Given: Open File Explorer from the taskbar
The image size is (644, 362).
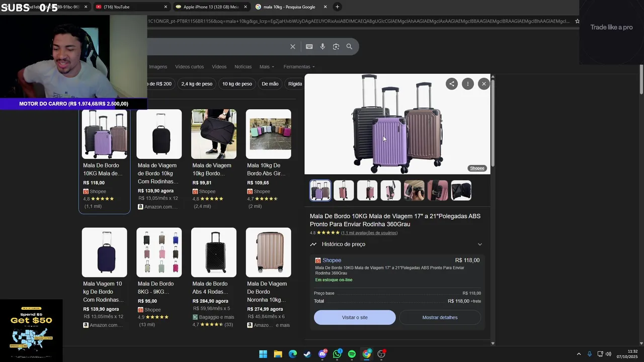Looking at the screenshot, I should coord(278,354).
